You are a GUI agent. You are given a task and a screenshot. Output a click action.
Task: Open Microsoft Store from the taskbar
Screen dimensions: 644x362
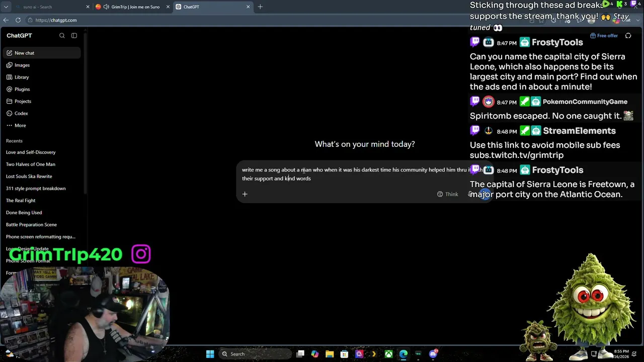(x=344, y=354)
